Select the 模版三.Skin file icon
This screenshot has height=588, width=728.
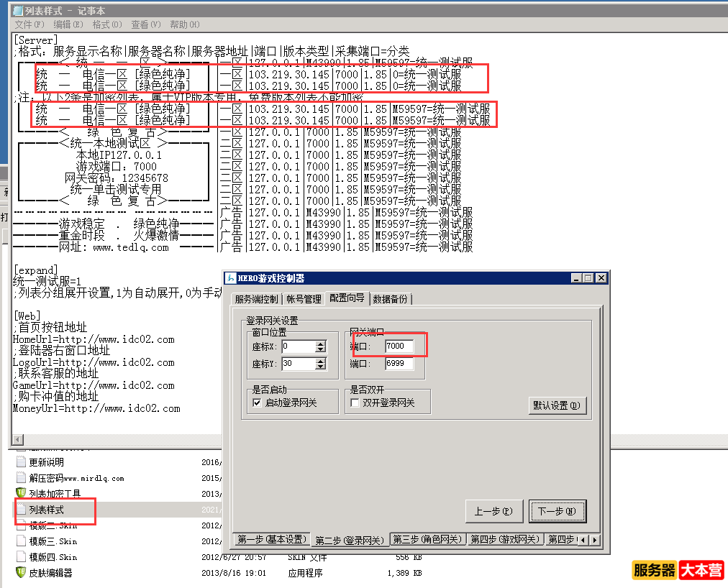coord(21,541)
